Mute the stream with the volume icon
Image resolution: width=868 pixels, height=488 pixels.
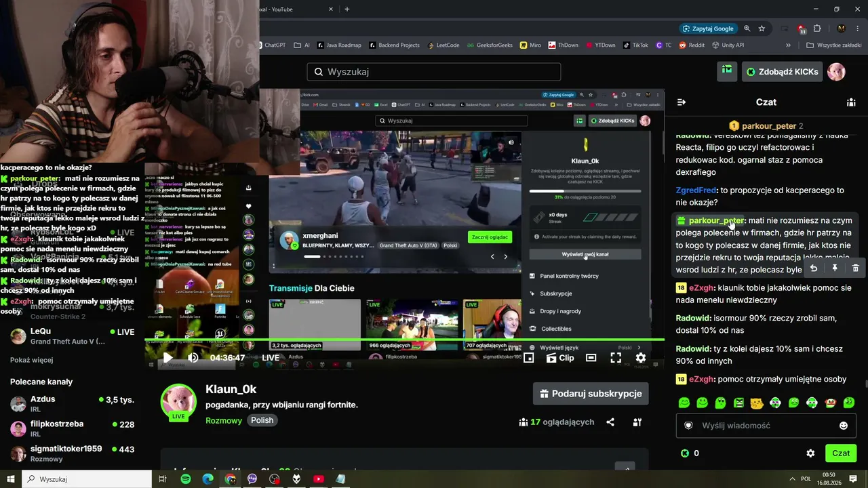coord(193,358)
